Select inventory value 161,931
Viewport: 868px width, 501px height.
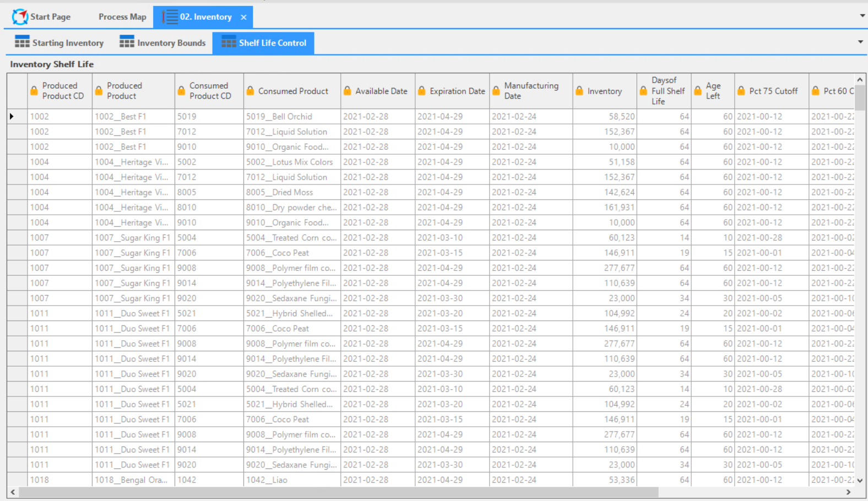coord(605,207)
